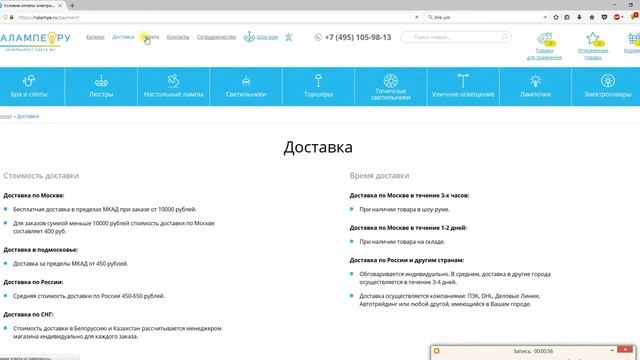Image resolution: width=640 pixels, height=360 pixels.
Task: Click the red adblock extension icon
Action: tap(617, 17)
